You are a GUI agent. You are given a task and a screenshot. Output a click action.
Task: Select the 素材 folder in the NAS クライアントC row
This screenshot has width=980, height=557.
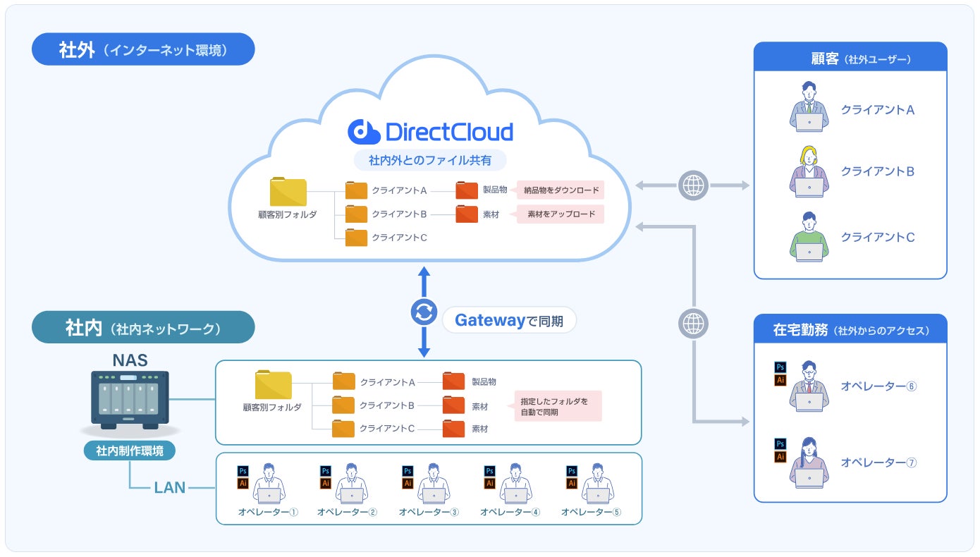(453, 429)
